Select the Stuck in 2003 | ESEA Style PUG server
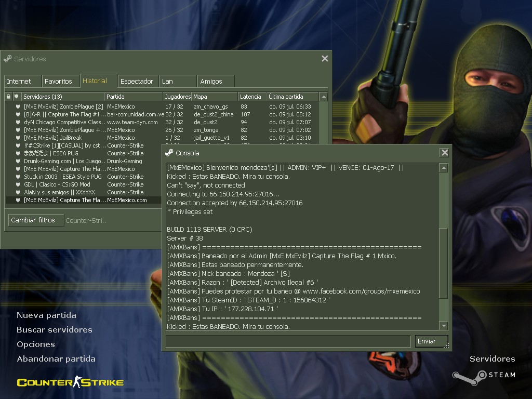532x399 pixels. (x=84, y=177)
